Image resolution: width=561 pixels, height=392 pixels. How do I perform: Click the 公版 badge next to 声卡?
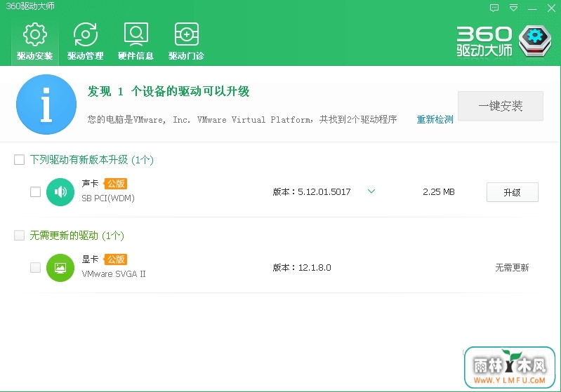[x=116, y=184]
